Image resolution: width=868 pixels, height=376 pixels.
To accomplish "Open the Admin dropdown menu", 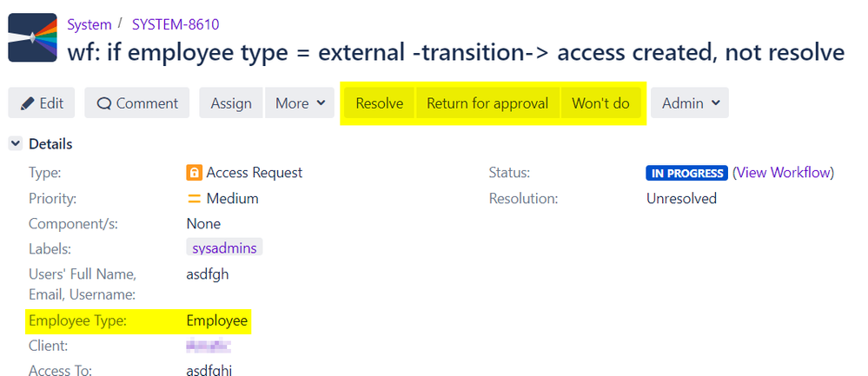I will click(690, 102).
